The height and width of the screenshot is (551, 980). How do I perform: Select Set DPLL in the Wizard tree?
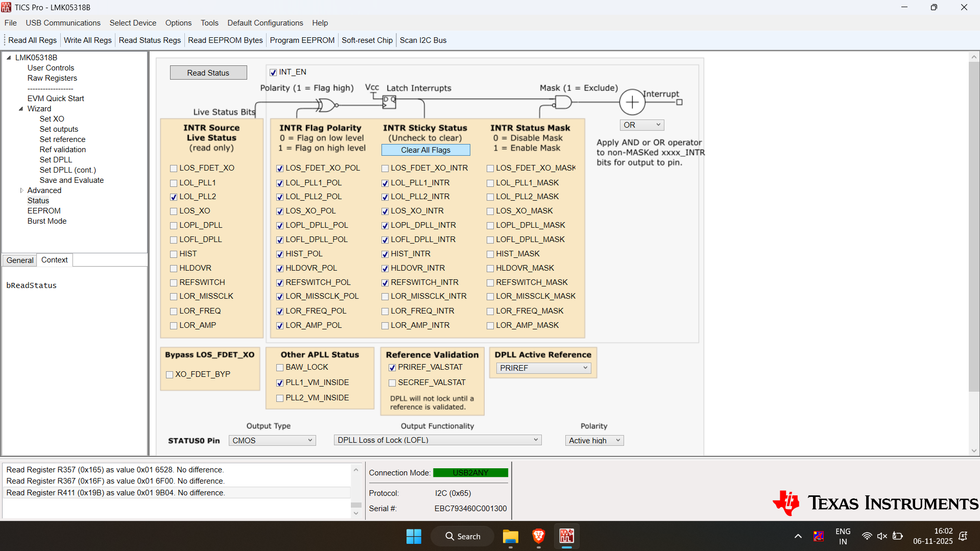(x=56, y=159)
